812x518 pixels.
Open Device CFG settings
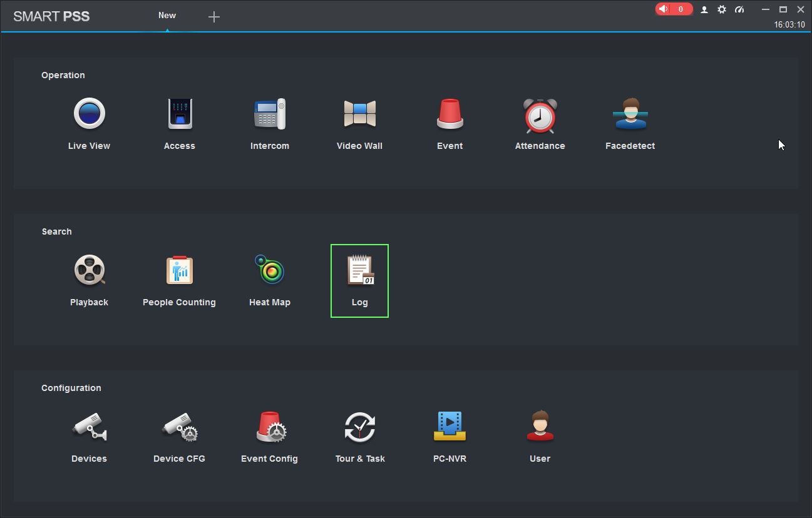click(179, 437)
